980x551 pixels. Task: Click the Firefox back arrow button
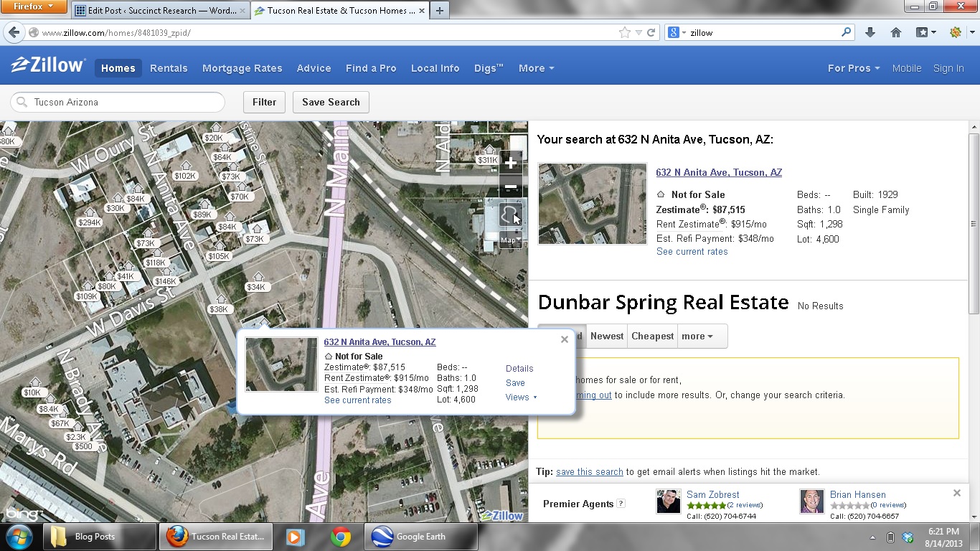[x=14, y=32]
